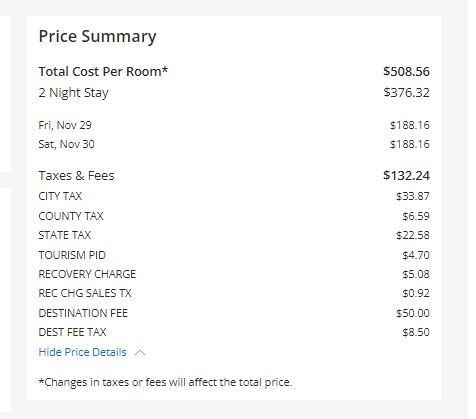Image resolution: width=476 pixels, height=419 pixels.
Task: Click the $376.32 stay subtotal
Action: click(x=406, y=93)
